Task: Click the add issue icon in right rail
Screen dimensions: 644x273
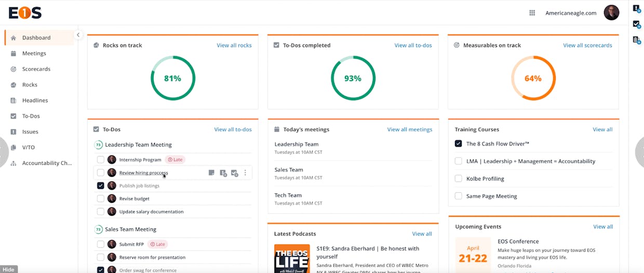Action: coord(637,9)
